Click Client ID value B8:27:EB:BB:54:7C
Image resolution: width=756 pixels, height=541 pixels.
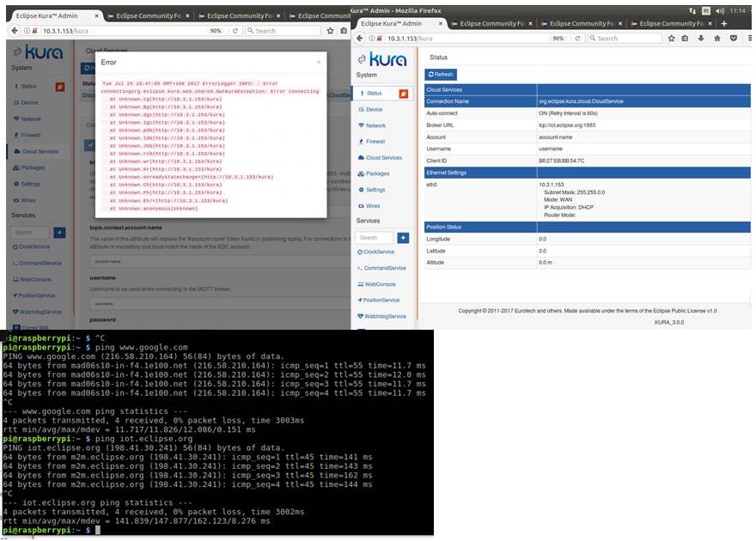pyautogui.click(x=561, y=161)
